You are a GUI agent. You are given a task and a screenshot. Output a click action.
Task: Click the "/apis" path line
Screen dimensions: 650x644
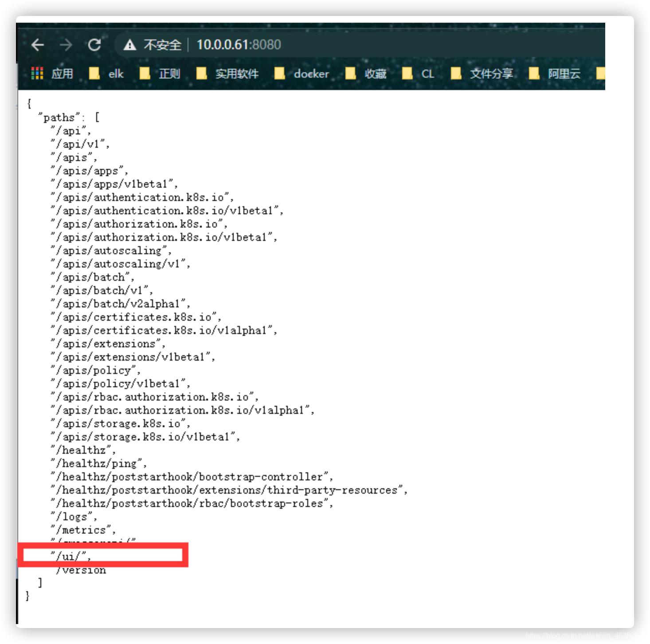click(x=74, y=157)
